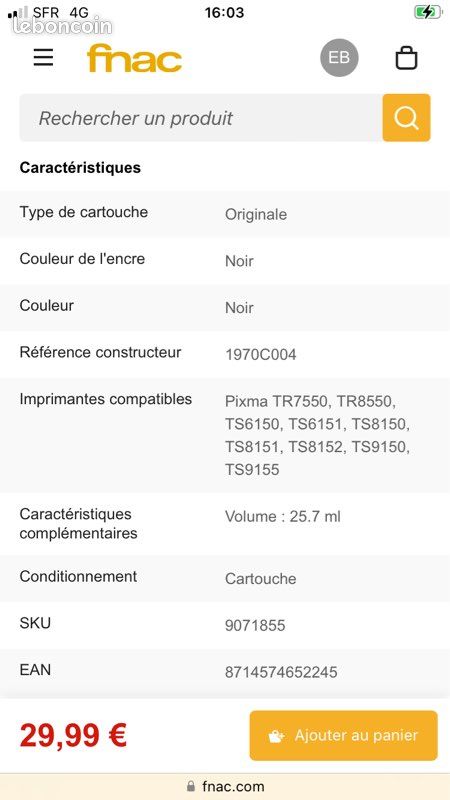Image resolution: width=450 pixels, height=800 pixels.
Task: Tap the basket icon in add button
Action: [276, 736]
